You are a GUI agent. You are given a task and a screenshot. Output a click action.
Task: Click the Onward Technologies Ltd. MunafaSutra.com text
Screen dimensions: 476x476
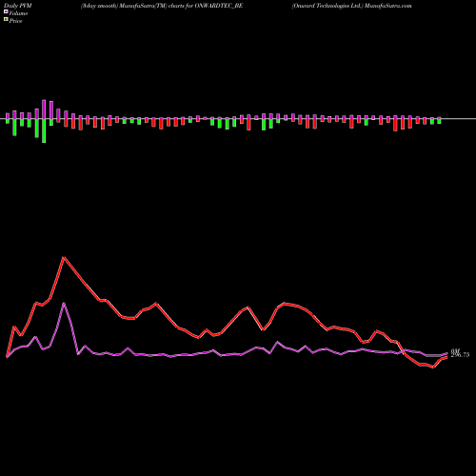[x=352, y=6]
